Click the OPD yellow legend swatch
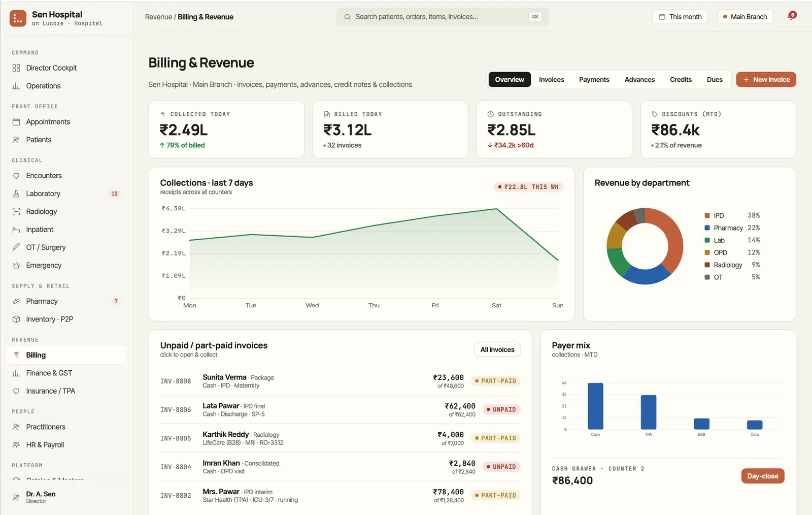The height and width of the screenshot is (515, 812). pos(707,252)
